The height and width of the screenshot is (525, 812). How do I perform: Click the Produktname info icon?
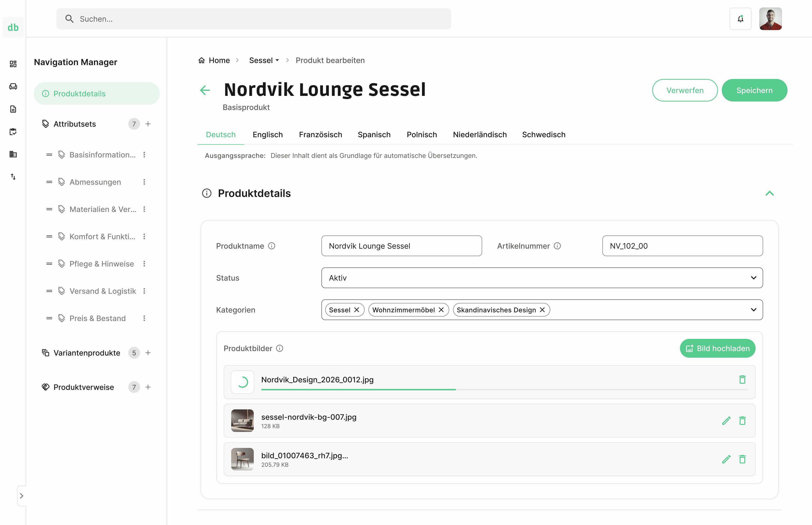click(x=272, y=246)
